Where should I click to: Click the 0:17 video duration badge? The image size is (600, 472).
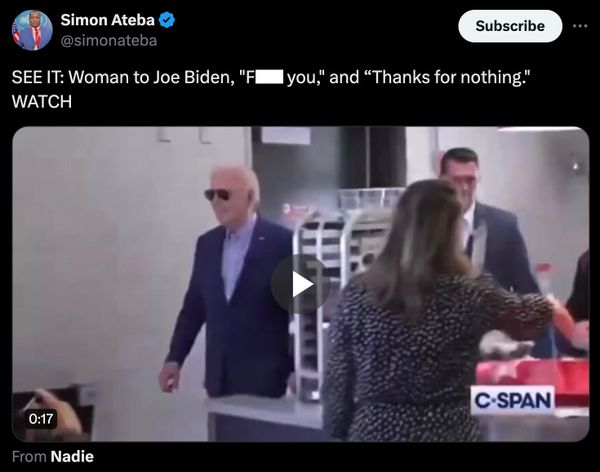pyautogui.click(x=41, y=418)
